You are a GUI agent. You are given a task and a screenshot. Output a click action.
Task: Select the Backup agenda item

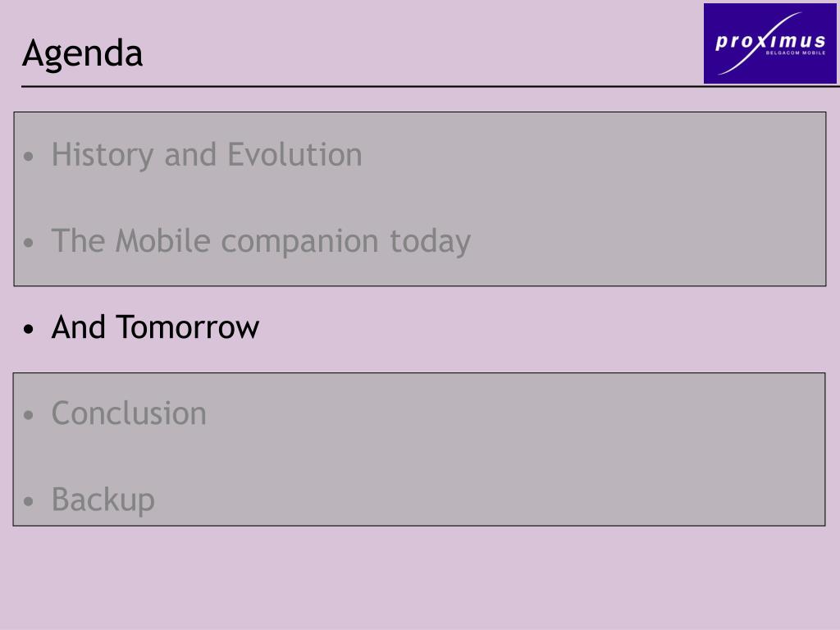[103, 500]
